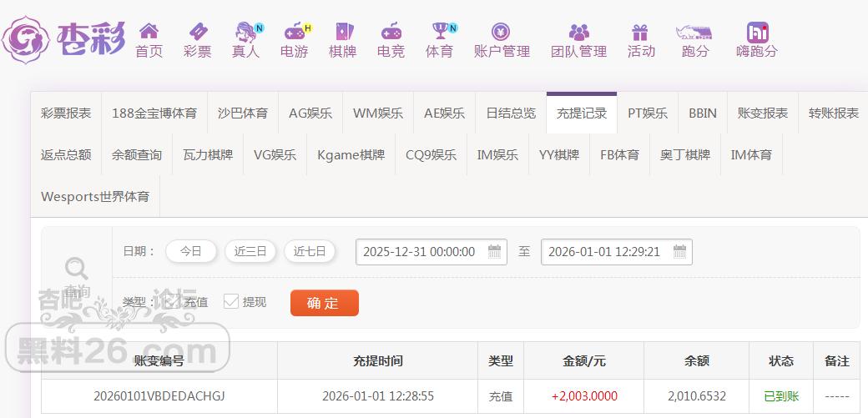The width and height of the screenshot is (868, 418).
Task: Click the start date input field
Action: 420,251
